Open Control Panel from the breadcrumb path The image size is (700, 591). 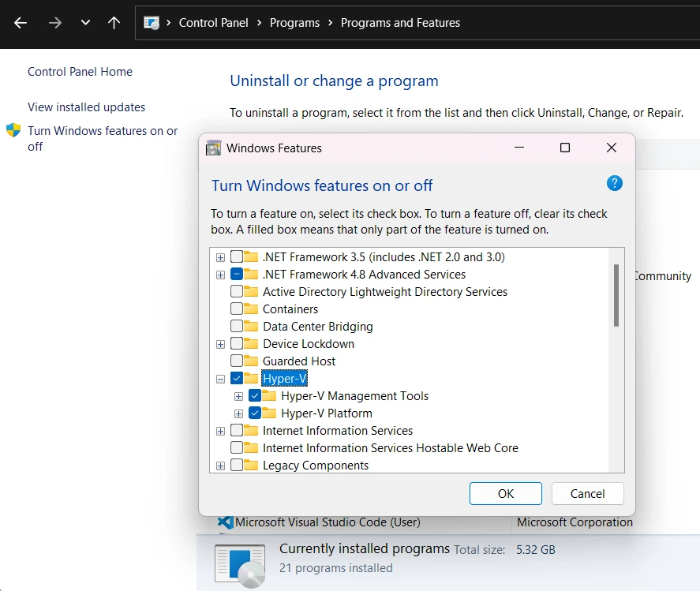click(x=213, y=23)
